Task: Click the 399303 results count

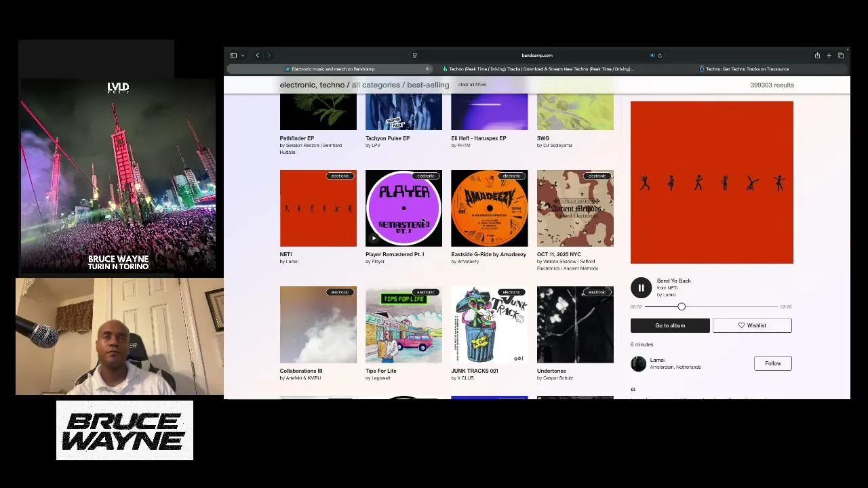Action: point(772,85)
